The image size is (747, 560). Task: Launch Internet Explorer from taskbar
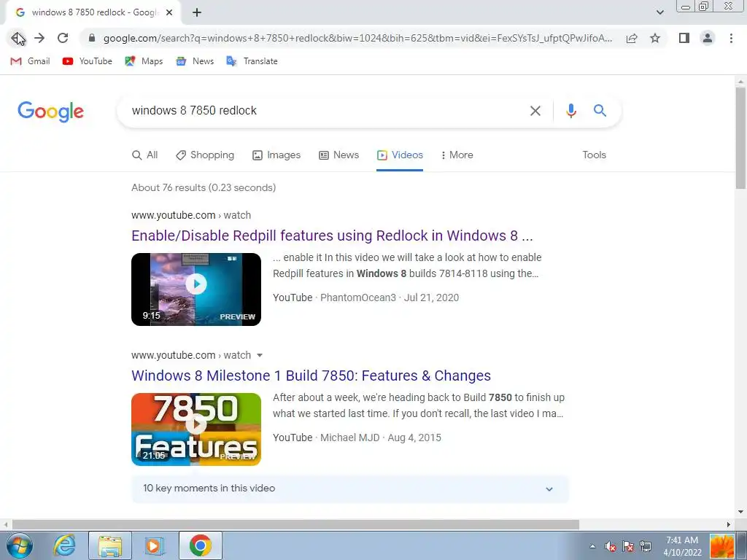point(64,545)
